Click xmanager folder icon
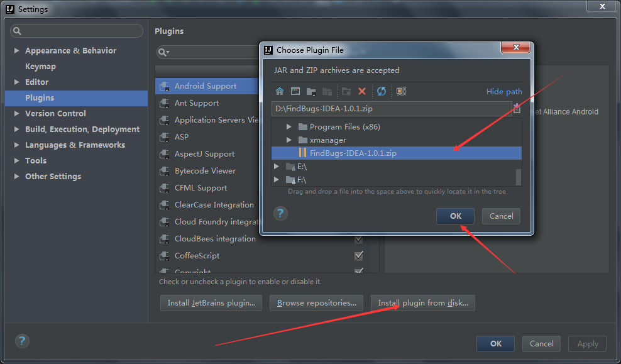This screenshot has width=621, height=364. click(x=303, y=140)
